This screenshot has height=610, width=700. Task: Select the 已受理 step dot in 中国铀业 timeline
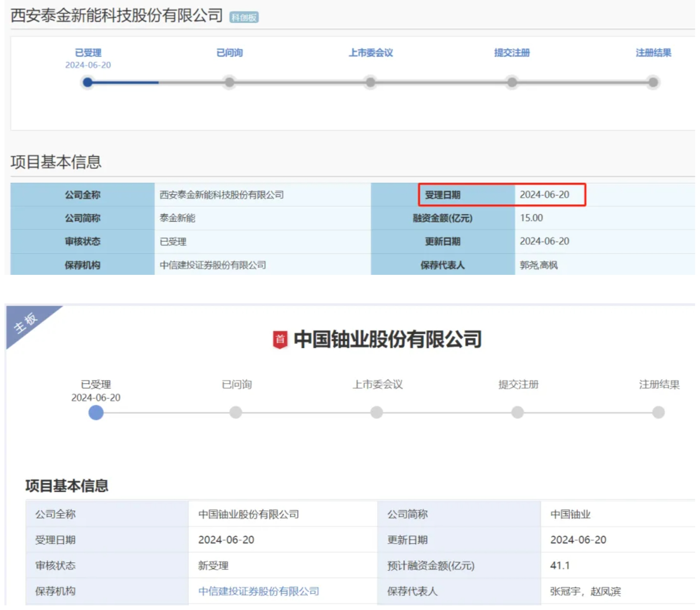[96, 412]
